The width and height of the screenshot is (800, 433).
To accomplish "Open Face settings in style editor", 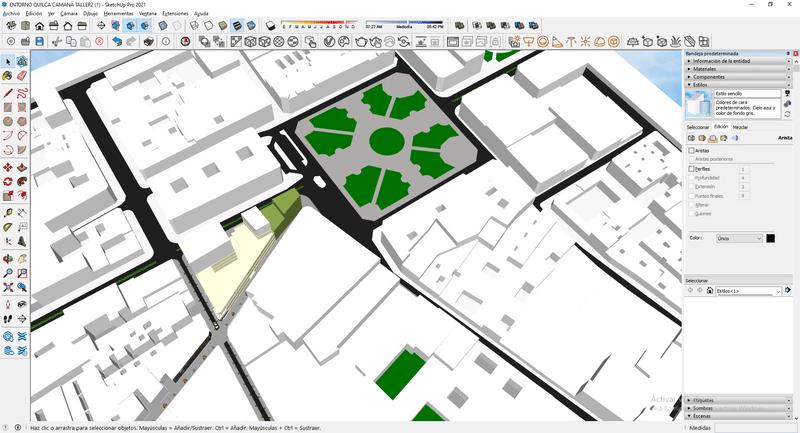I will tap(702, 138).
